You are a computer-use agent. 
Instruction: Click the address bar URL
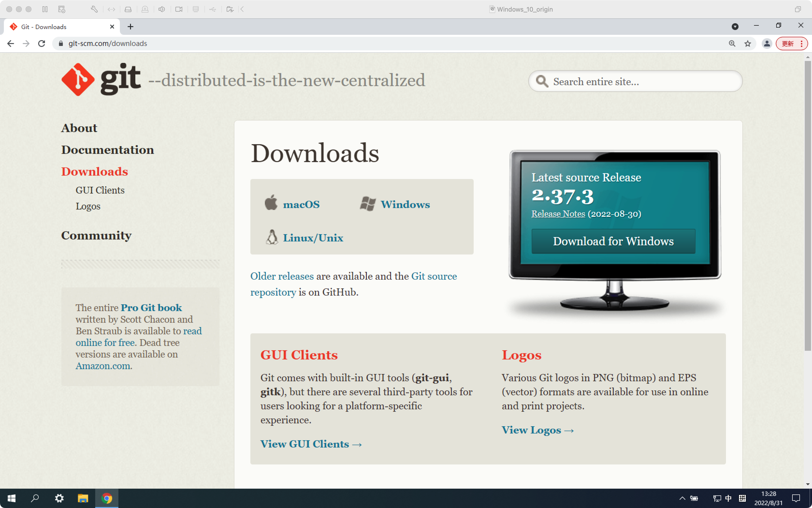click(x=108, y=43)
